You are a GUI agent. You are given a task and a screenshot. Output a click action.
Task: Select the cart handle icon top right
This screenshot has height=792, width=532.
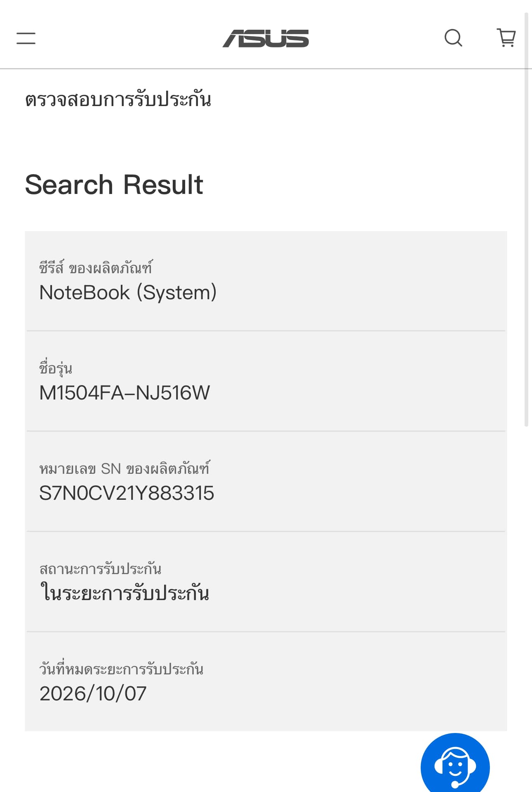point(506,38)
